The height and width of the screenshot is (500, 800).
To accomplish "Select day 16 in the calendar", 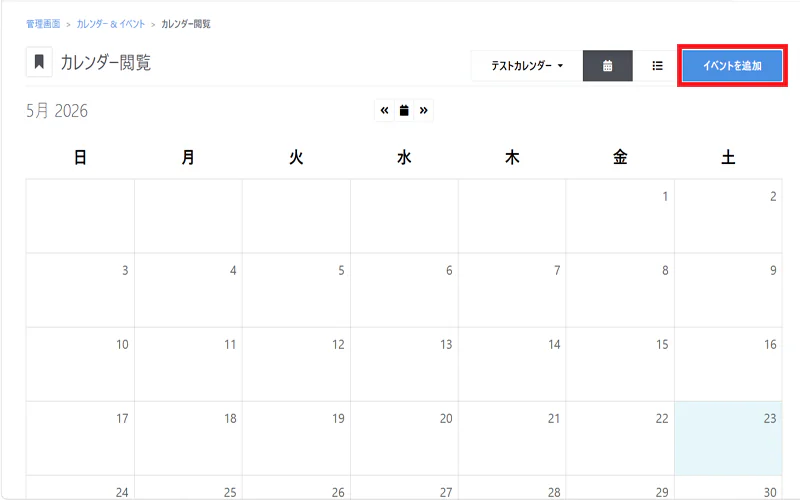I will (x=728, y=364).
